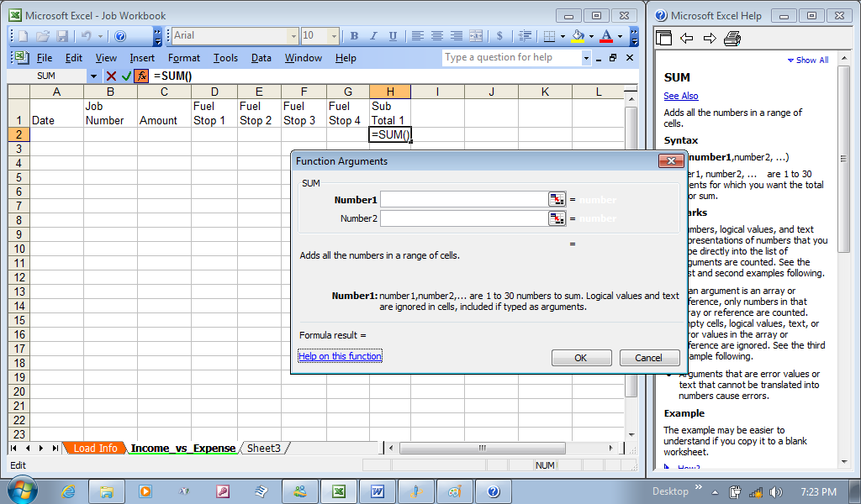Screen dimensions: 861x504
Task: Toggle italic formatting
Action: point(373,36)
